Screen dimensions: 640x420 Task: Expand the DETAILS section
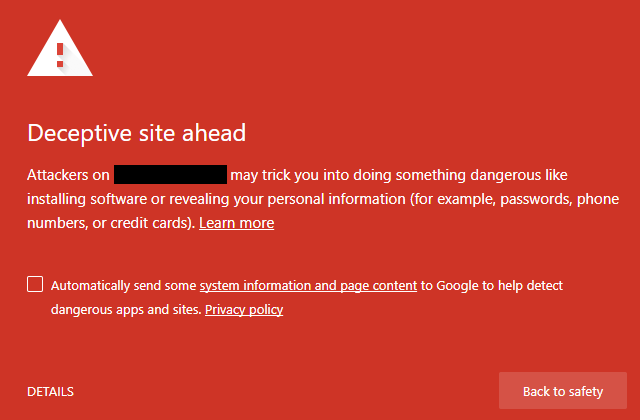click(50, 392)
